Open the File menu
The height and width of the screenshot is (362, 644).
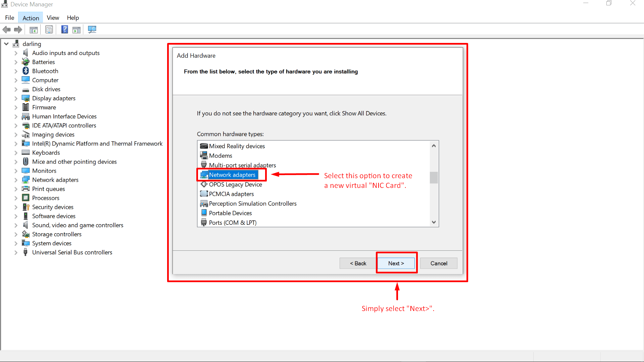[x=9, y=18]
